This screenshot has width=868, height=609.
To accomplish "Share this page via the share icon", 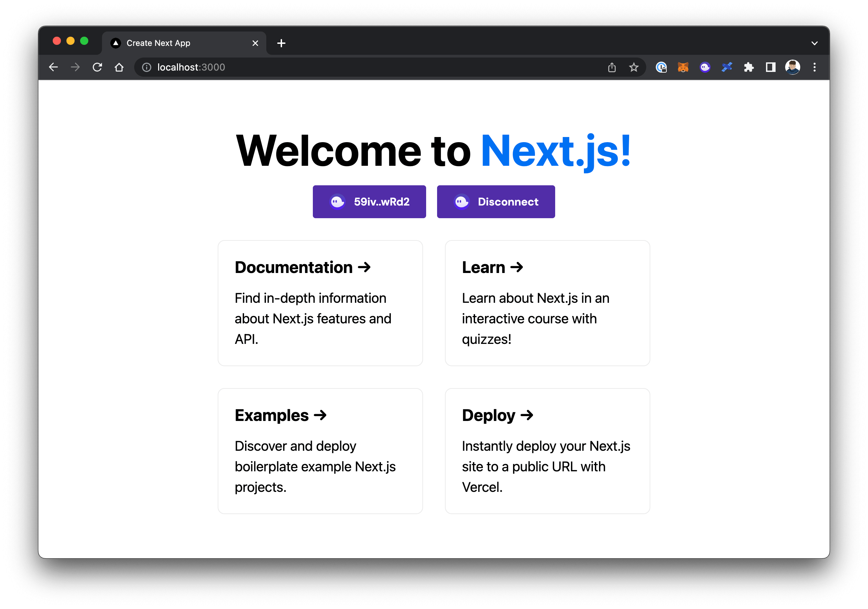I will (612, 67).
